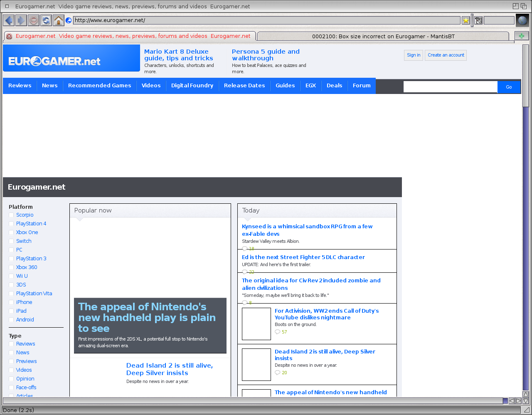
Task: Click the window depth gadget in the title bar
Action: pyautogui.click(x=524, y=6)
